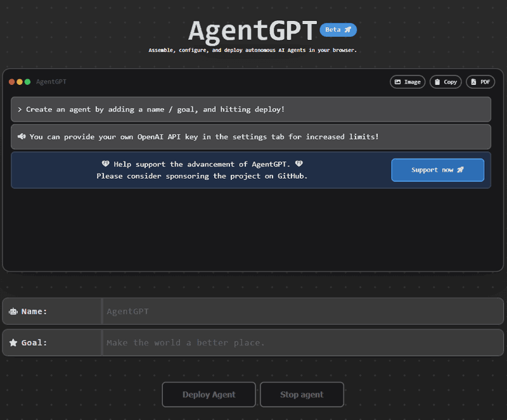
Task: Click the Stop agent button
Action: 302,395
